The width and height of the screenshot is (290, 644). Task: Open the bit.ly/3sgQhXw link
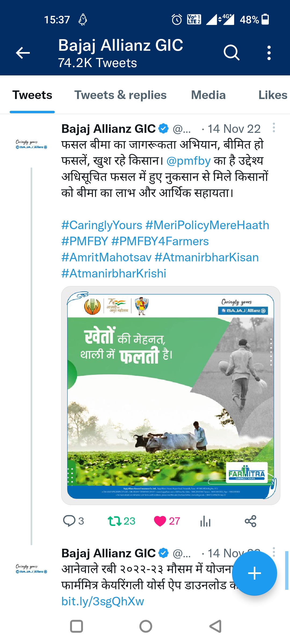pyautogui.click(x=103, y=601)
